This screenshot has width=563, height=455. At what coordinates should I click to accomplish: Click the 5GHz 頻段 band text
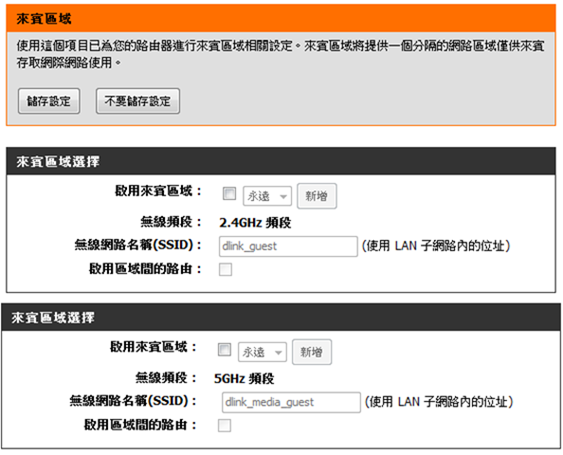(244, 379)
